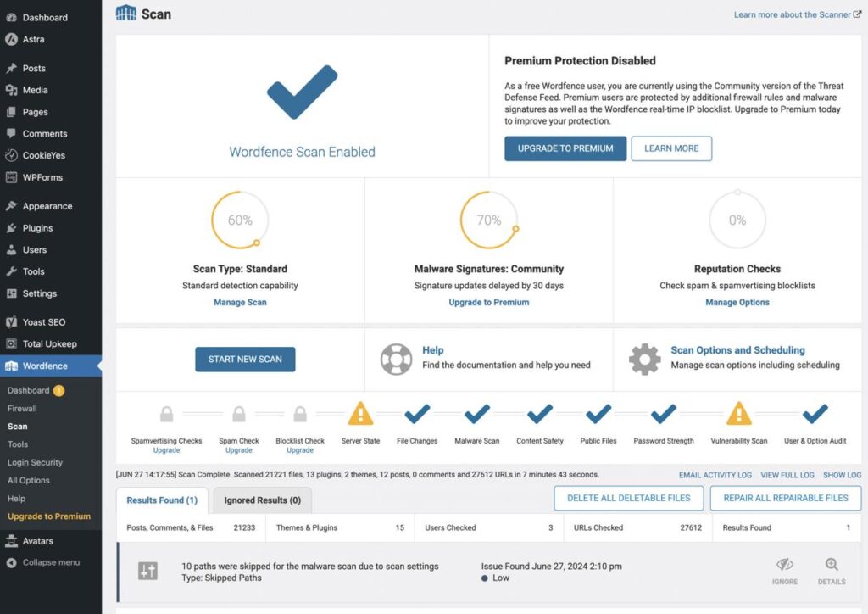
Task: Click the Yoast SEO icon
Action: tap(11, 321)
